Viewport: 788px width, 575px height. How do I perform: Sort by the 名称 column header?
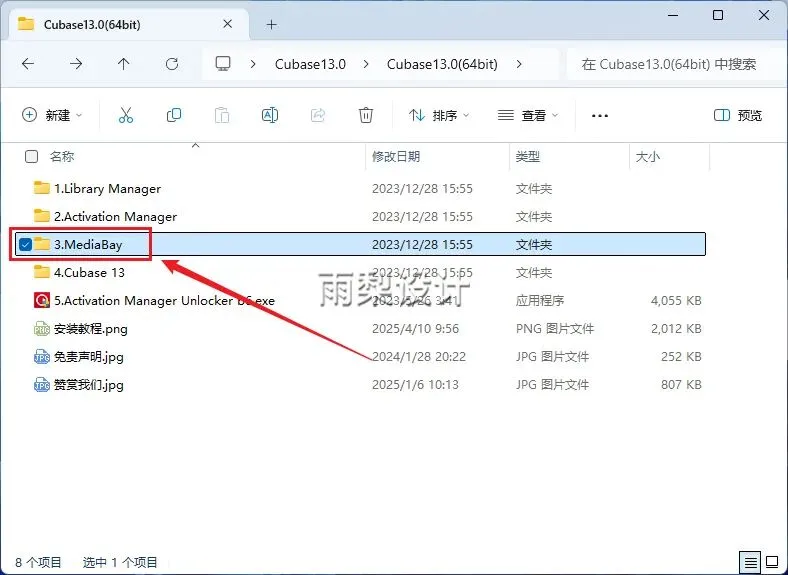(62, 157)
